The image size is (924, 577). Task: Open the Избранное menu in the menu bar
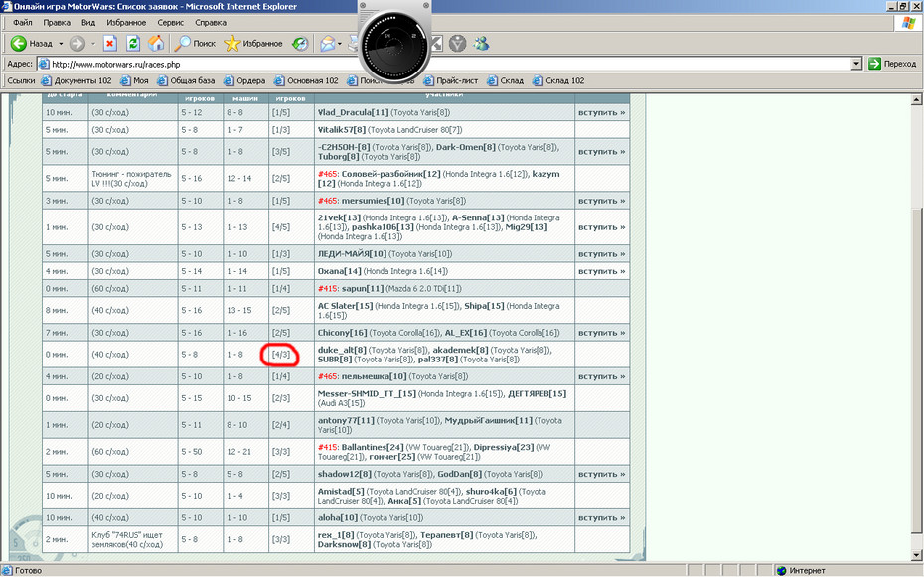click(x=126, y=23)
